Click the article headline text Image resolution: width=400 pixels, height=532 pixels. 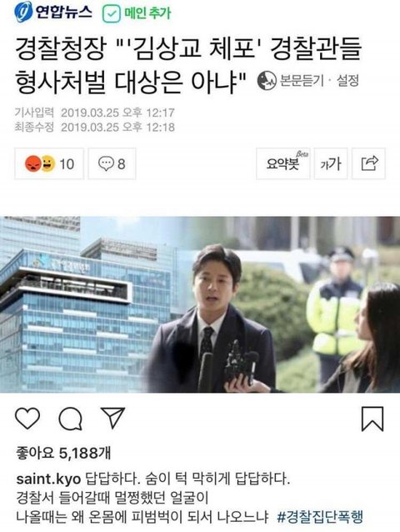tap(188, 66)
